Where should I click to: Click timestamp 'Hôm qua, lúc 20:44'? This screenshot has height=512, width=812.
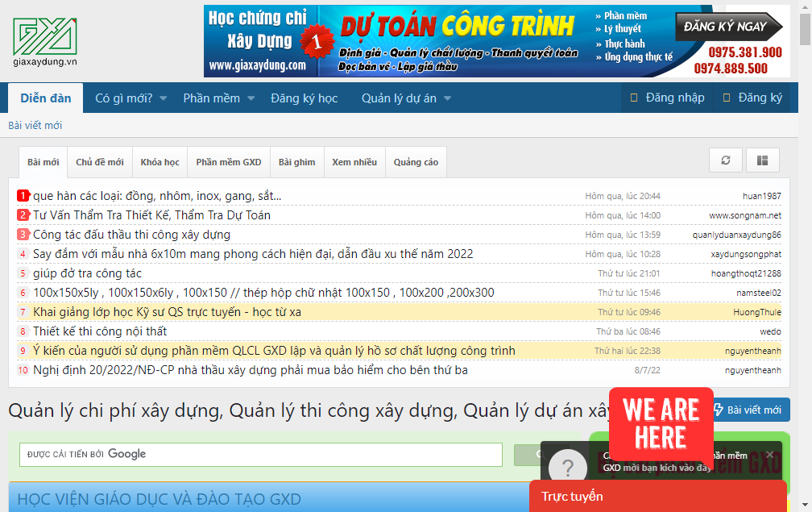pos(623,196)
